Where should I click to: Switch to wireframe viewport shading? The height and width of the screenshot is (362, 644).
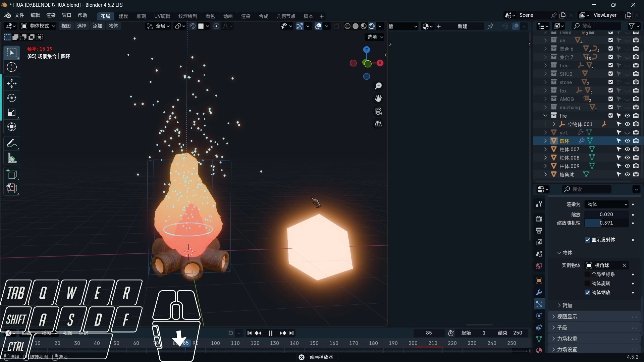(347, 26)
